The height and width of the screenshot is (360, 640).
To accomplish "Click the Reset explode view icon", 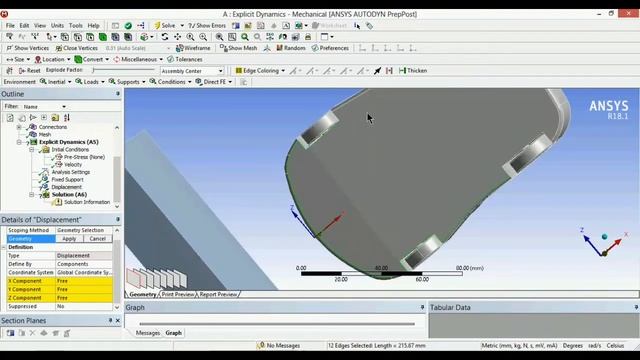I will (22, 71).
